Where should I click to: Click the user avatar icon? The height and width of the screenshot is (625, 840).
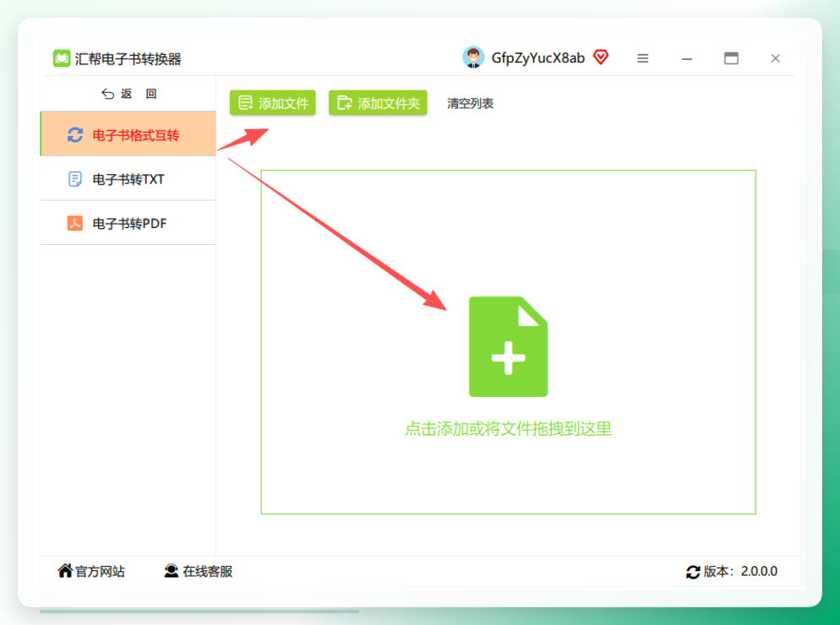pyautogui.click(x=473, y=57)
